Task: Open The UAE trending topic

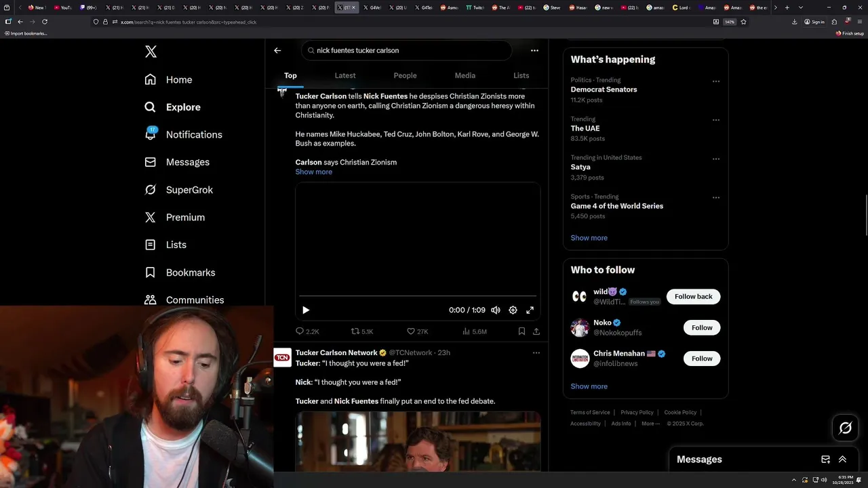Action: coord(585,128)
